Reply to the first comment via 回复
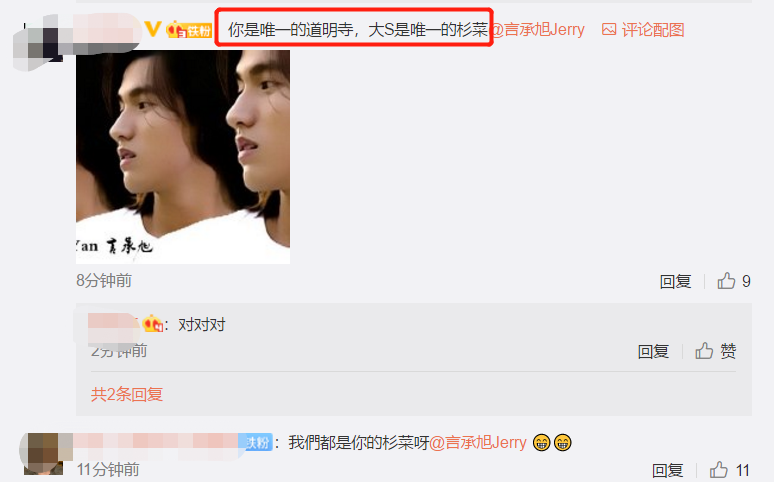774x482 pixels. pyautogui.click(x=675, y=281)
